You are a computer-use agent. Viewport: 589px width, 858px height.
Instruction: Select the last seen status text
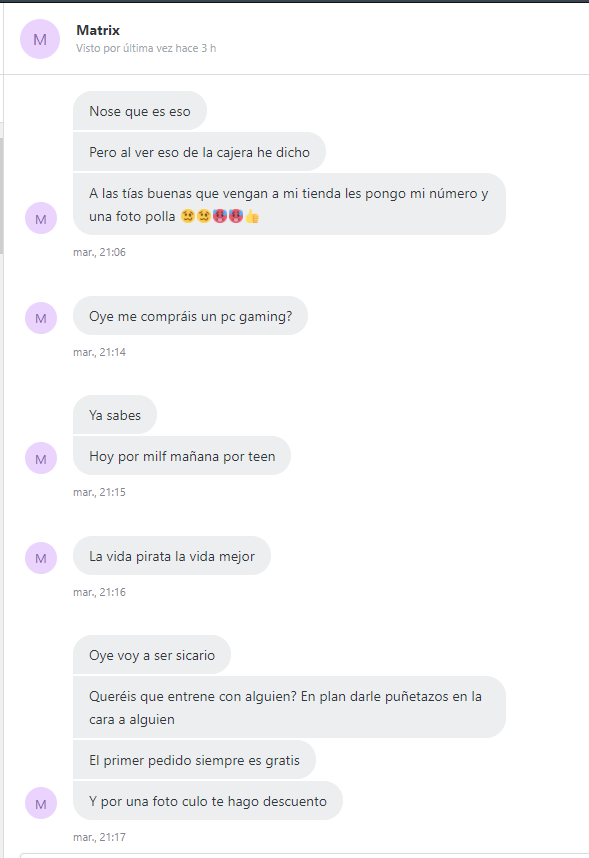[x=146, y=48]
